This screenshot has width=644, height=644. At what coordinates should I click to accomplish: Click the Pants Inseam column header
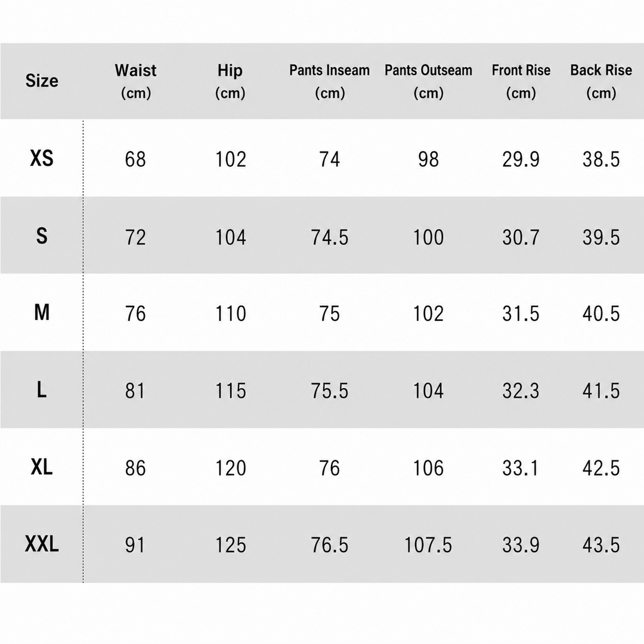point(329,81)
